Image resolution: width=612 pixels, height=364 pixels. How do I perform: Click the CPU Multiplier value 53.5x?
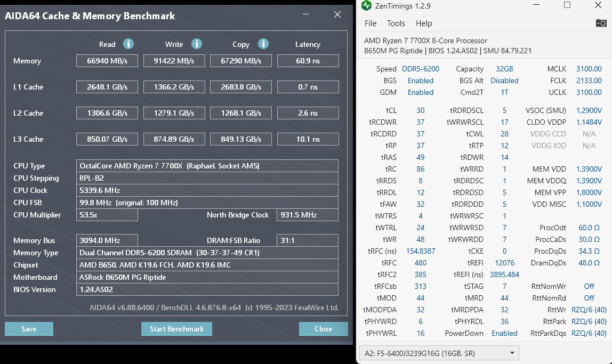107,215
